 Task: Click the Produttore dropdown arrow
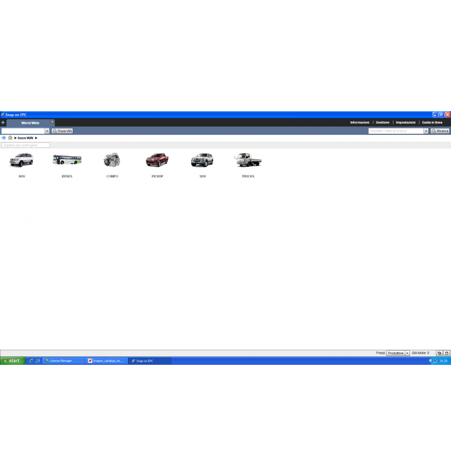(407, 353)
